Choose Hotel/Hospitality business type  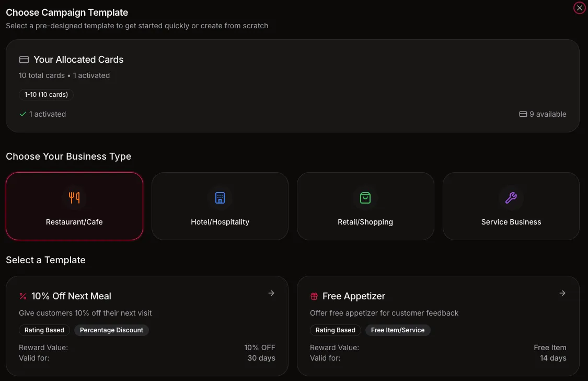tap(220, 222)
